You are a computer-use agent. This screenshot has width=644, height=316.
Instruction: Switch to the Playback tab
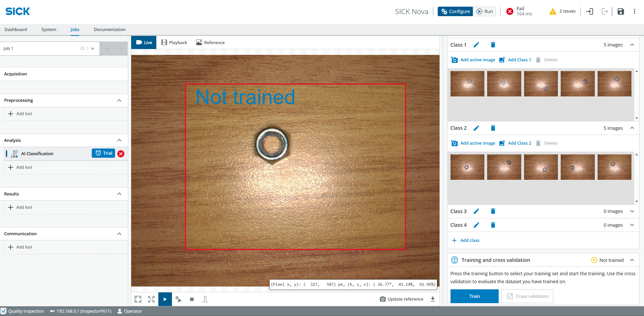click(x=174, y=42)
